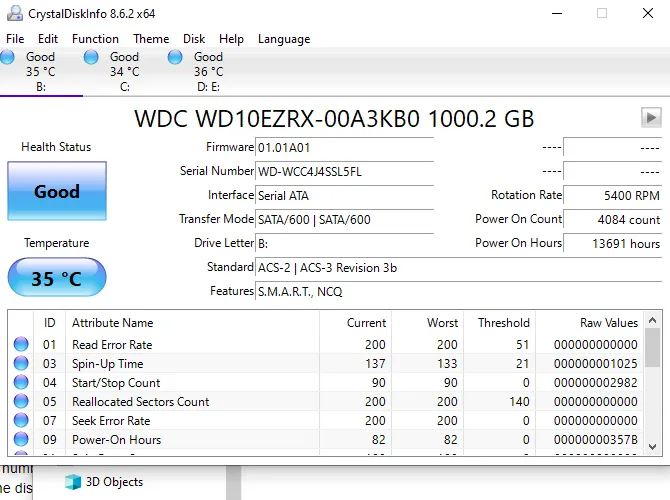Click the Good health status button
This screenshot has width=670, height=500.
point(57,191)
